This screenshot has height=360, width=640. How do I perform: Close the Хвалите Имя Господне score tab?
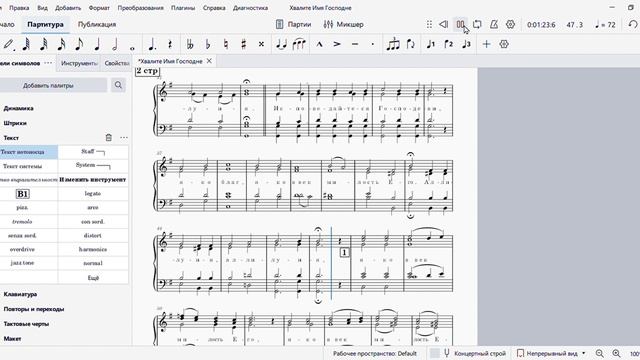click(209, 61)
